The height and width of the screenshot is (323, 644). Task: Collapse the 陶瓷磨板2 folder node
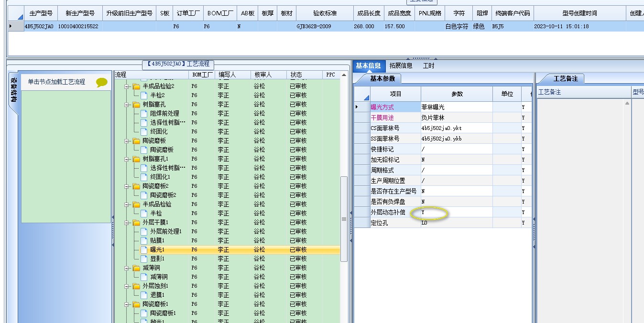point(127,186)
